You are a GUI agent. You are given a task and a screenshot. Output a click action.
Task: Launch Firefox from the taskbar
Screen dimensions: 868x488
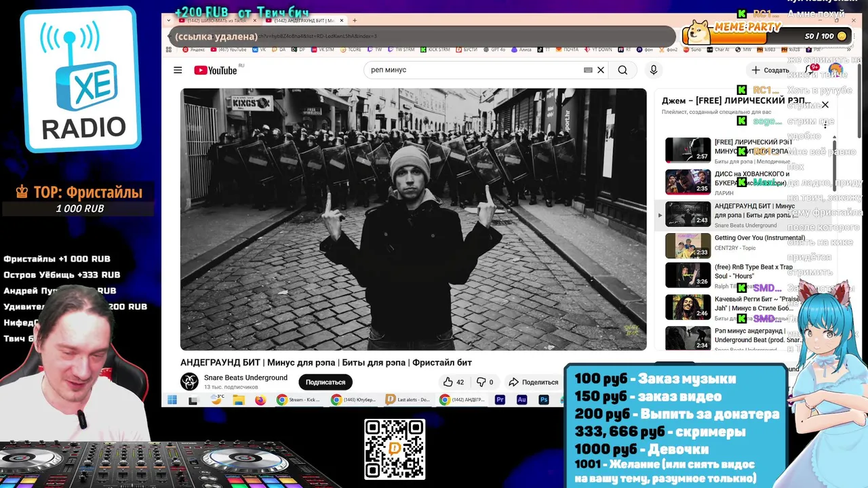260,400
